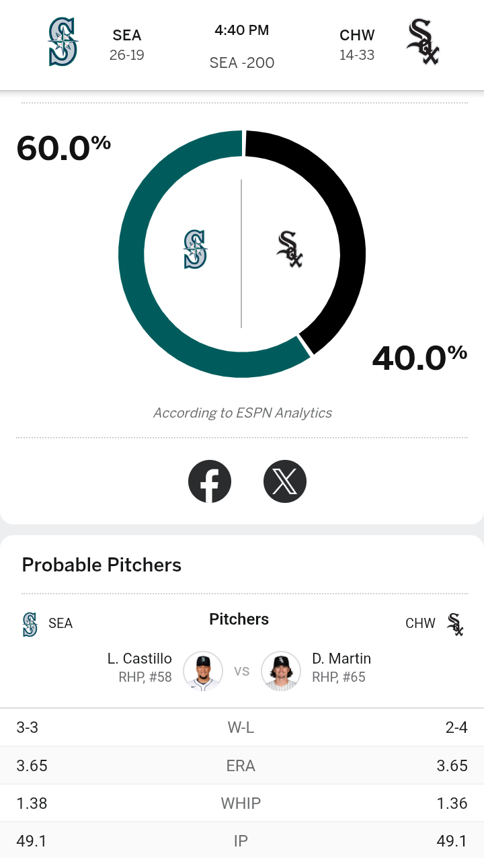This screenshot has width=484, height=868.
Task: Tap the small White Sox logo beside CHW in Probable Pitchers
Action: click(x=456, y=624)
